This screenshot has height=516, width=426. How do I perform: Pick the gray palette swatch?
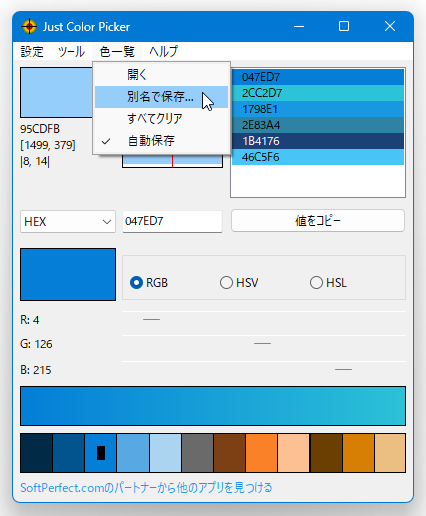(197, 453)
